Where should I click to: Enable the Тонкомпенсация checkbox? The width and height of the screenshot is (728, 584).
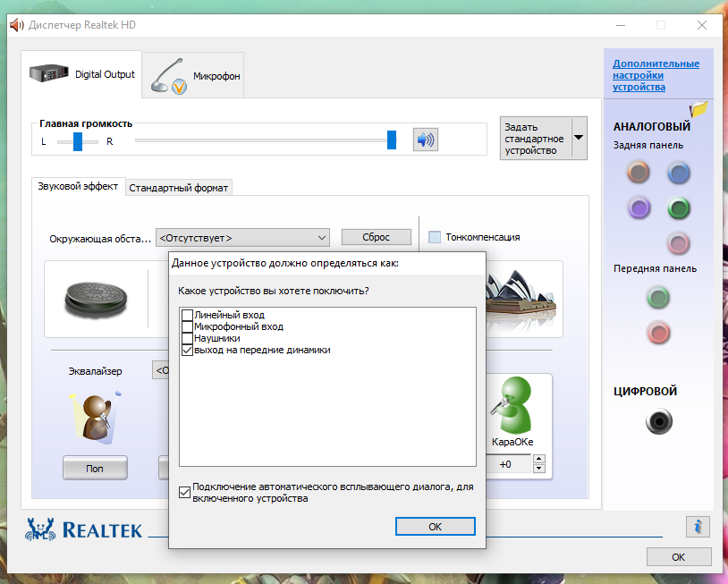(x=435, y=237)
